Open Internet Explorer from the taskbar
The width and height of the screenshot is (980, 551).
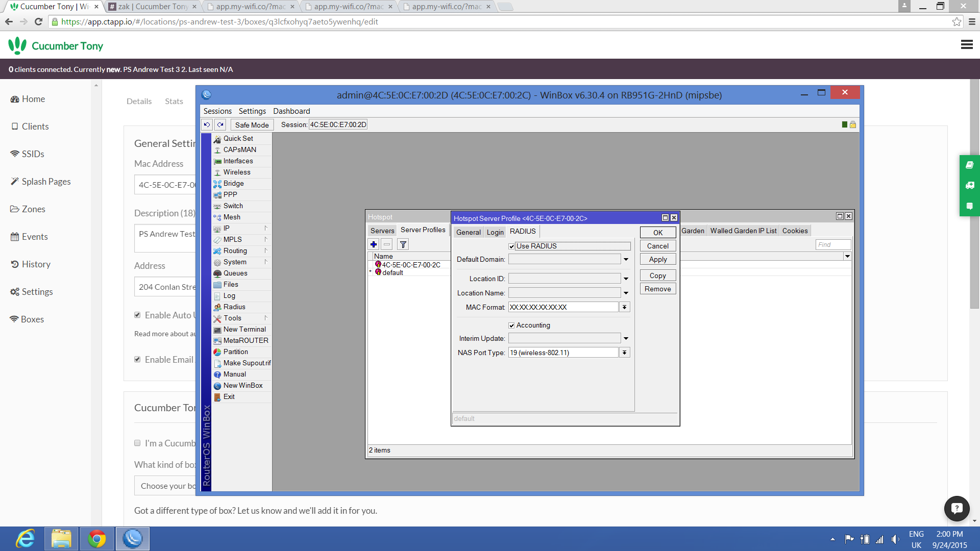point(25,539)
